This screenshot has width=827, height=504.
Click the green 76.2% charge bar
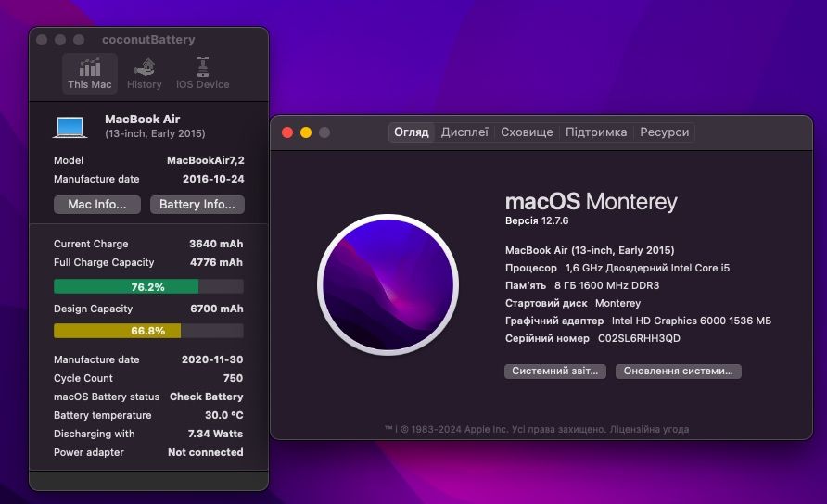(148, 287)
